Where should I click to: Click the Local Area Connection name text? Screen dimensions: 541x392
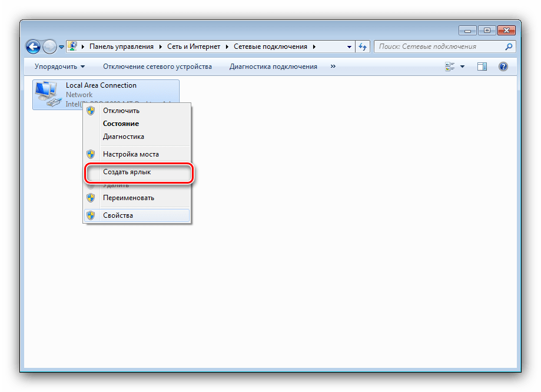[x=101, y=85]
